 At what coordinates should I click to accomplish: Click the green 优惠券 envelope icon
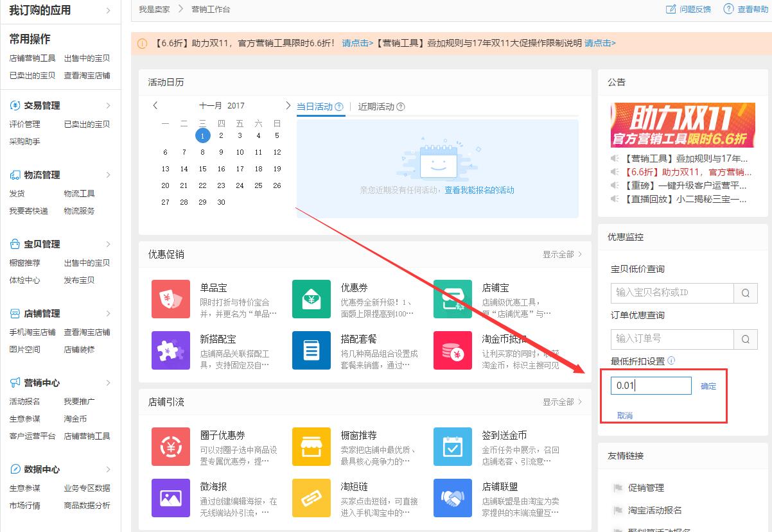point(311,299)
